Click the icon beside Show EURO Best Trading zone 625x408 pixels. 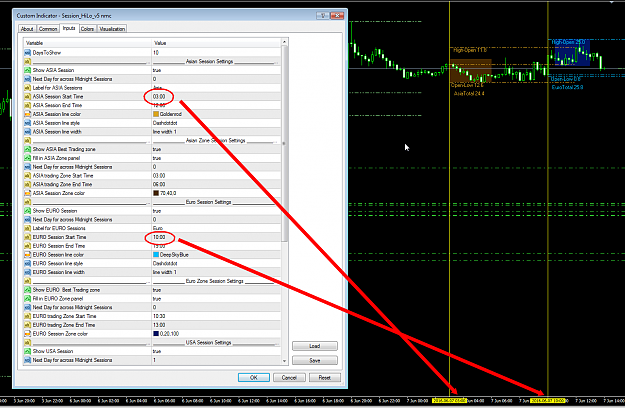(28, 290)
